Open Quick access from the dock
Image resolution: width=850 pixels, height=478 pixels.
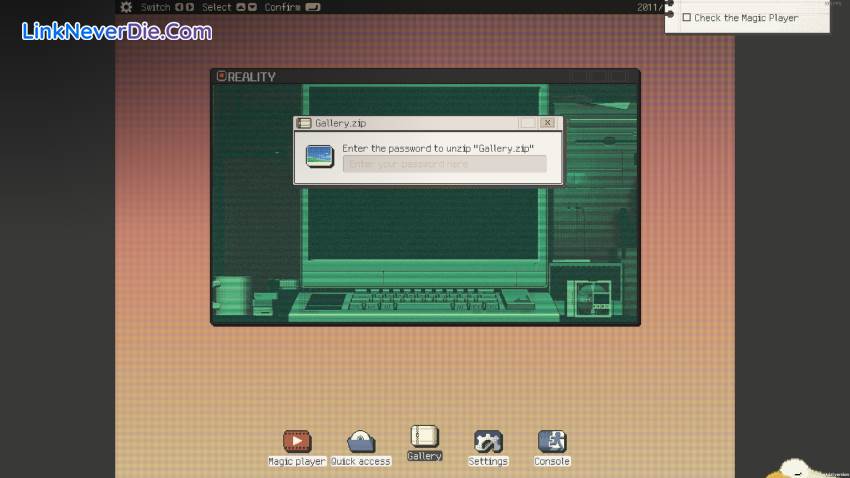point(361,441)
